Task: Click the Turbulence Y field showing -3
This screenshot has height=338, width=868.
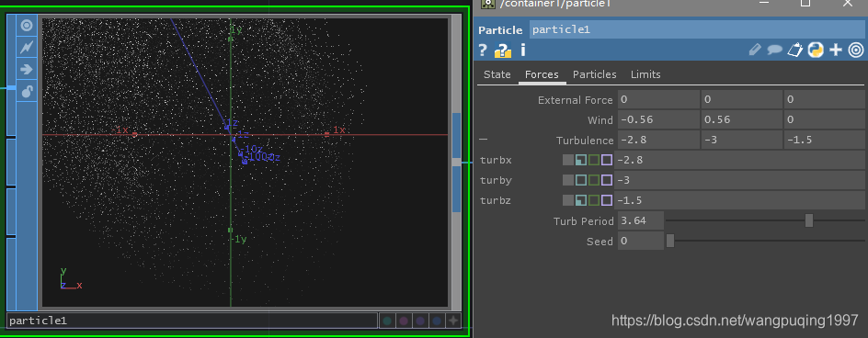Action: pos(741,140)
